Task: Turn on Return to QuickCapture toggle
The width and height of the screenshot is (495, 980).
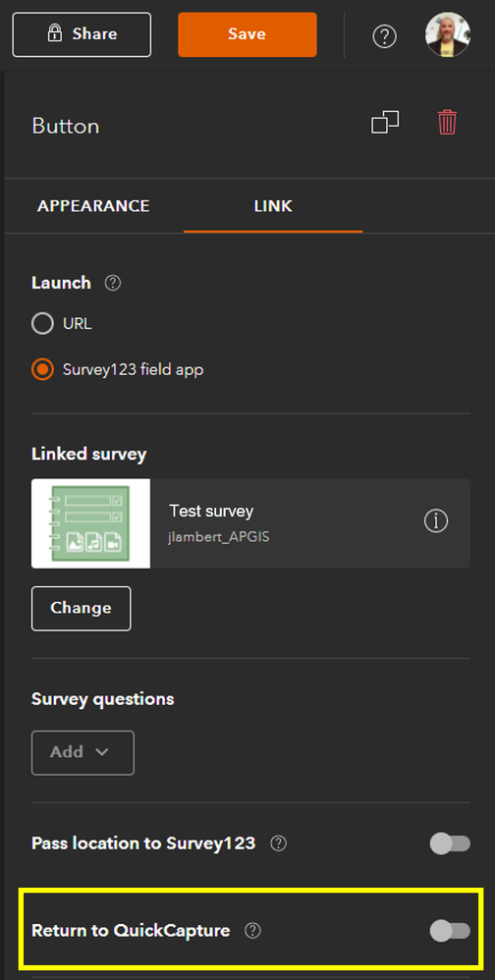Action: point(450,931)
